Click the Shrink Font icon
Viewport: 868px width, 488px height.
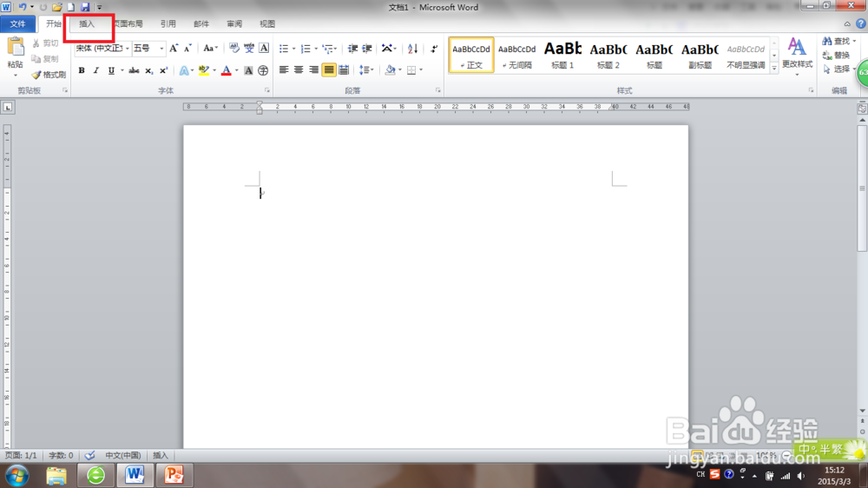(187, 49)
